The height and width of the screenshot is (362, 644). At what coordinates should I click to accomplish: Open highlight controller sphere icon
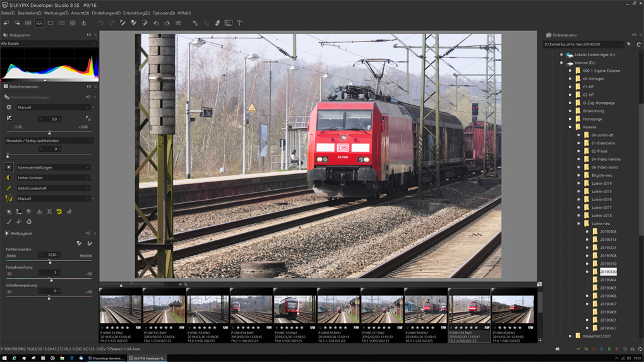(29, 211)
